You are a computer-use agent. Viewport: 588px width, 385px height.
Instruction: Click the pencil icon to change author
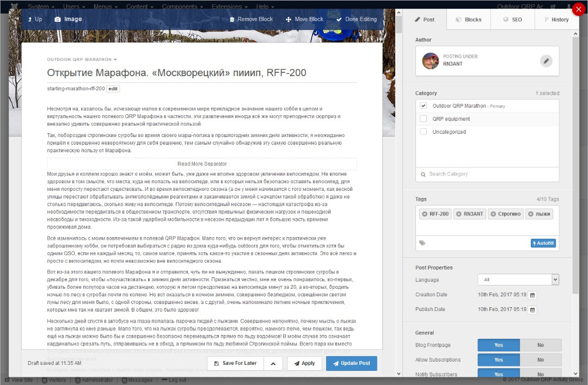coord(546,61)
